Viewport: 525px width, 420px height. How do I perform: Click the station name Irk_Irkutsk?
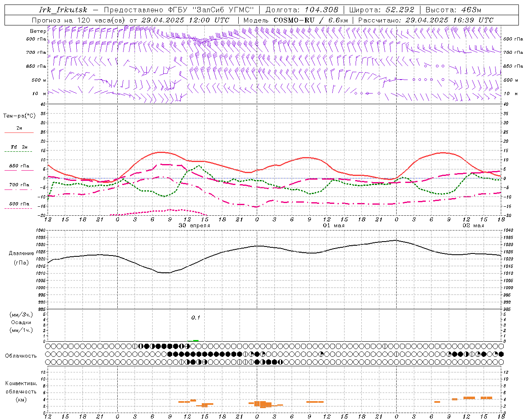pyautogui.click(x=63, y=10)
